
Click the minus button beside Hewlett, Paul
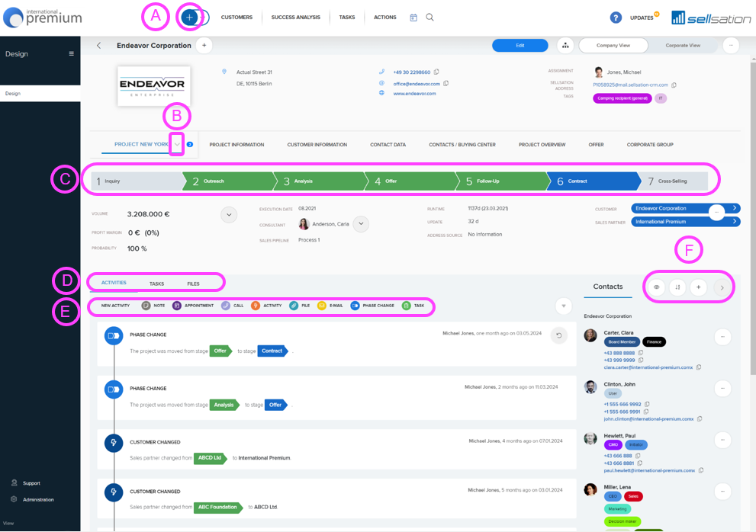coord(722,440)
